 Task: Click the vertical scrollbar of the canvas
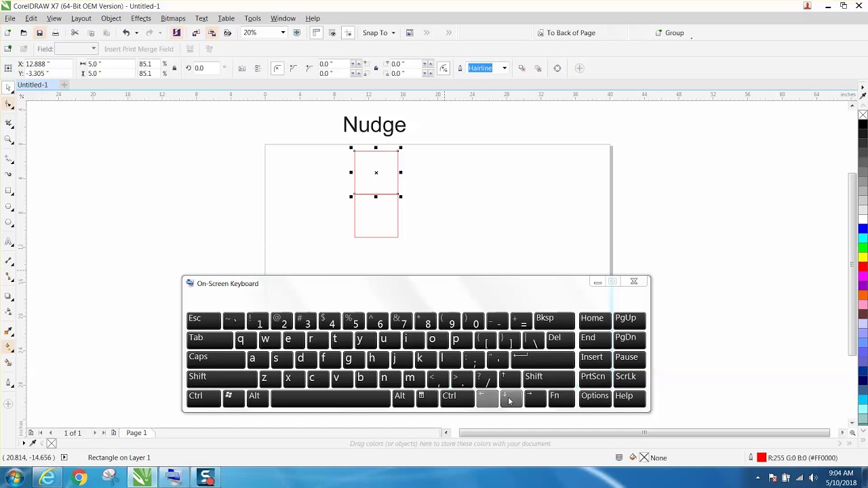coord(852,264)
